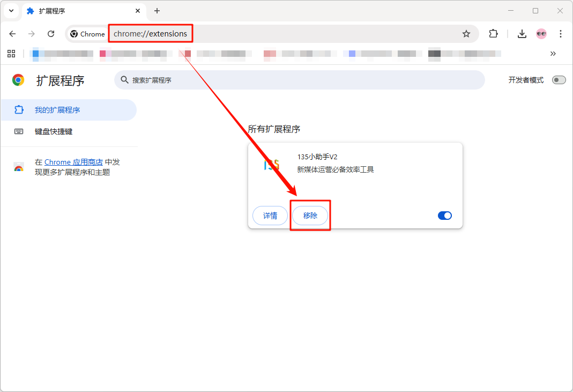Reload the page with refresh icon
Image resolution: width=573 pixels, height=392 pixels.
[x=51, y=34]
